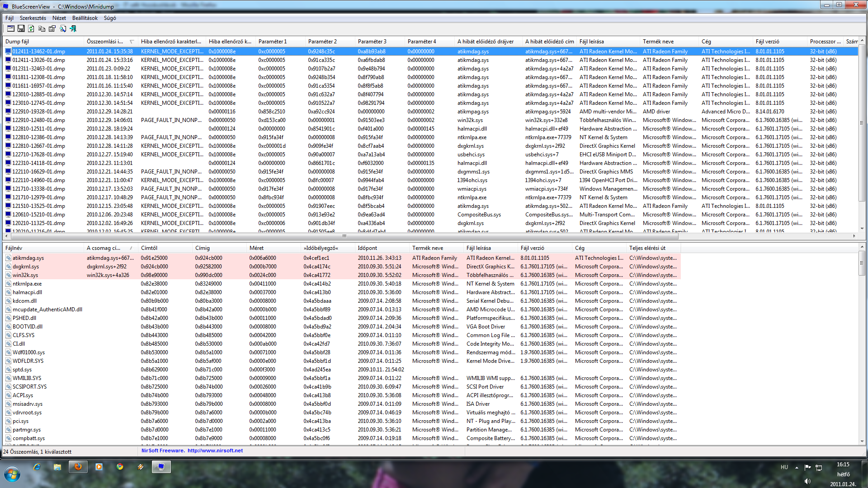Open the Fájl menu

pyautogui.click(x=9, y=18)
